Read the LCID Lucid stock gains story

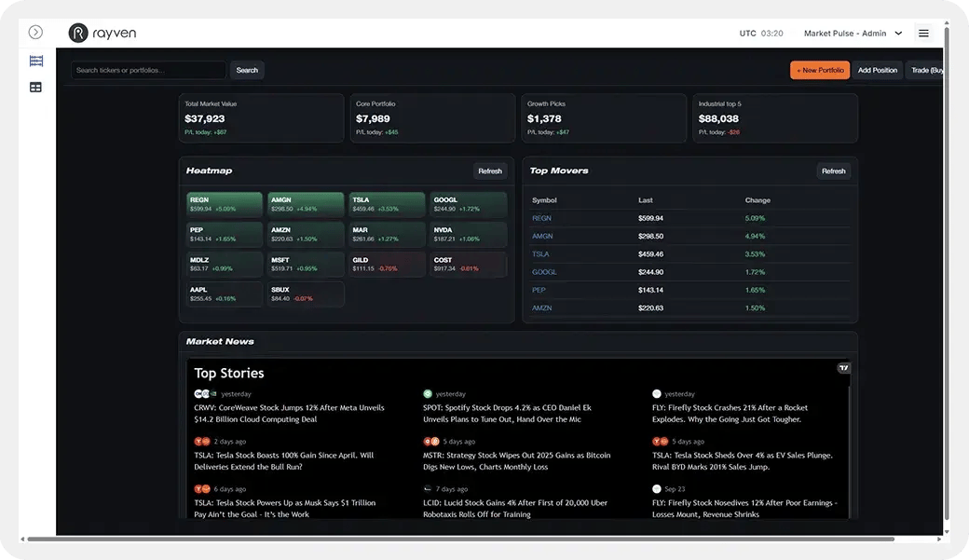[x=514, y=509]
